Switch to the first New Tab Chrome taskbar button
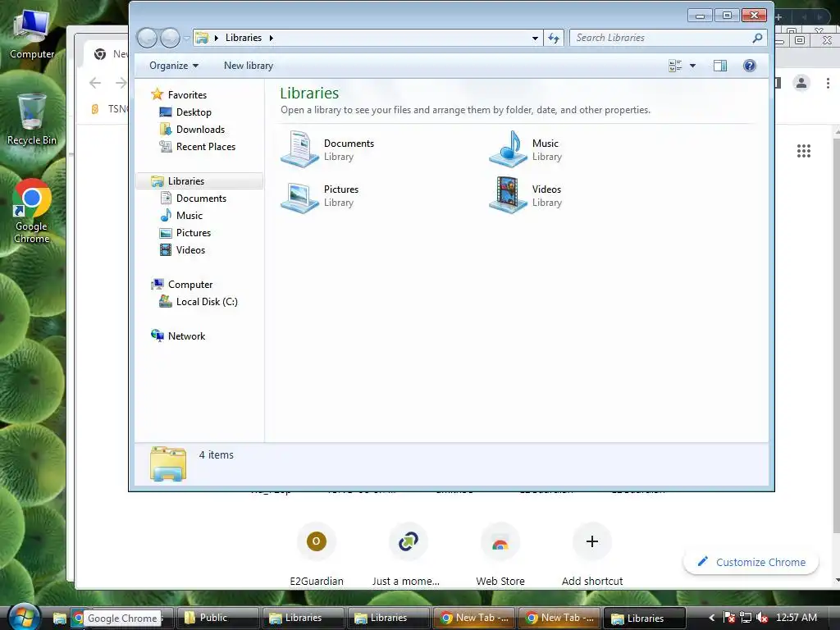This screenshot has height=630, width=840. [474, 618]
